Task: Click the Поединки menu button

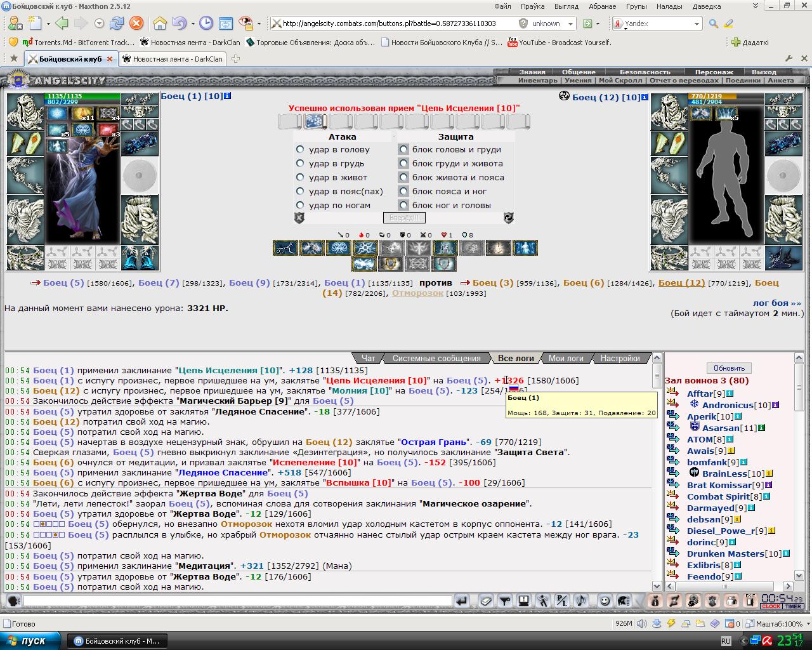Action: pyautogui.click(x=743, y=81)
